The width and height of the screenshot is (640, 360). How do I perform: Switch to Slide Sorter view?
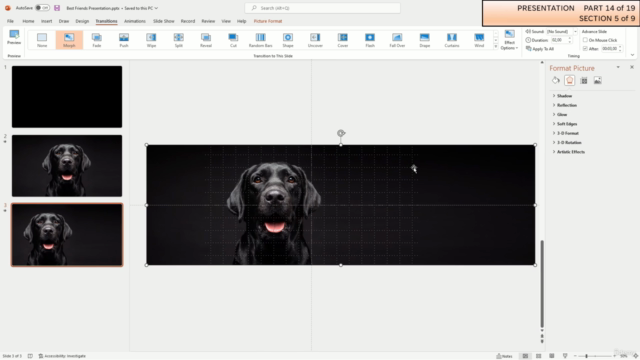pyautogui.click(x=538, y=356)
